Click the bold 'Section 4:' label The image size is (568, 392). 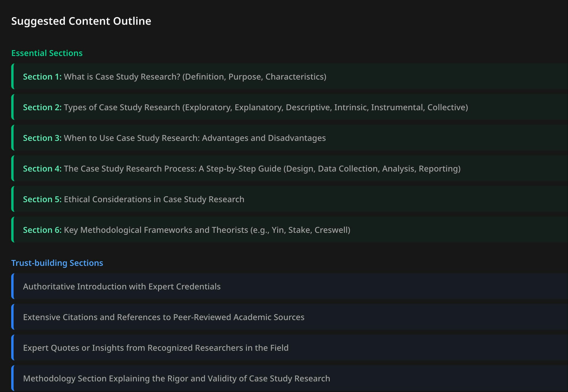click(x=42, y=169)
